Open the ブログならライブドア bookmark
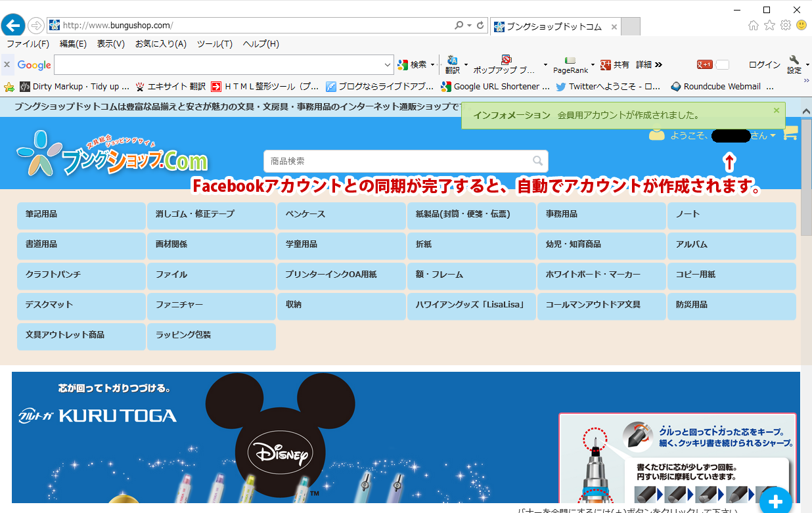812x513 pixels. click(380, 86)
